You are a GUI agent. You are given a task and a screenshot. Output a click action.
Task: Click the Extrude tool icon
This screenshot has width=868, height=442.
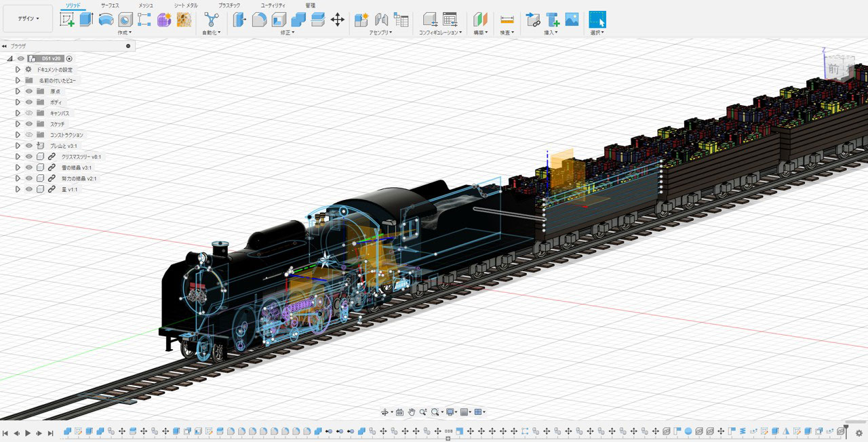point(86,20)
